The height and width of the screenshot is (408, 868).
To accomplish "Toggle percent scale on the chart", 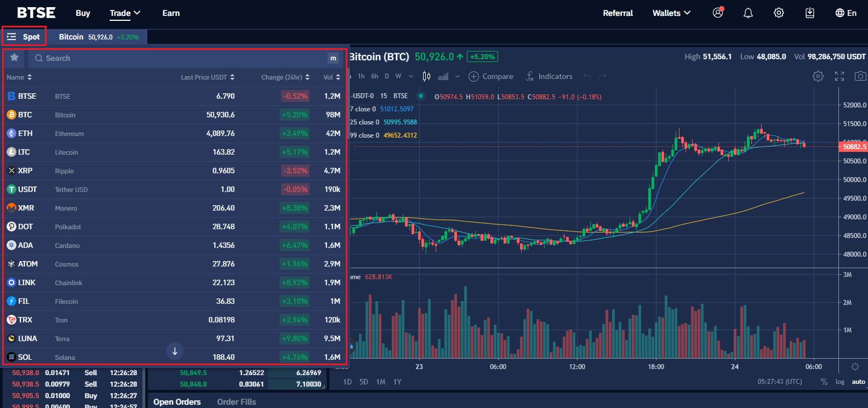I will [x=824, y=382].
